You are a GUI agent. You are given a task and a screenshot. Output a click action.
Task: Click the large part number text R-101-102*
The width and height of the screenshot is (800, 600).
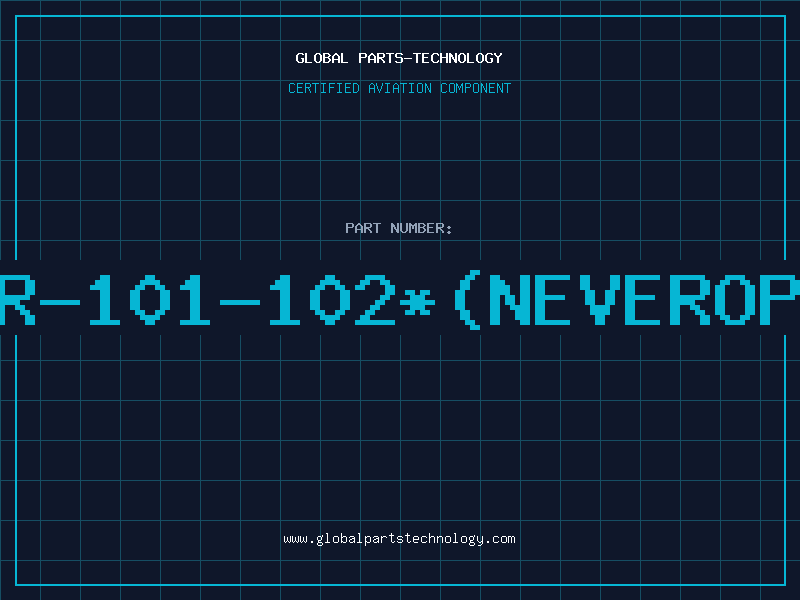pos(217,299)
